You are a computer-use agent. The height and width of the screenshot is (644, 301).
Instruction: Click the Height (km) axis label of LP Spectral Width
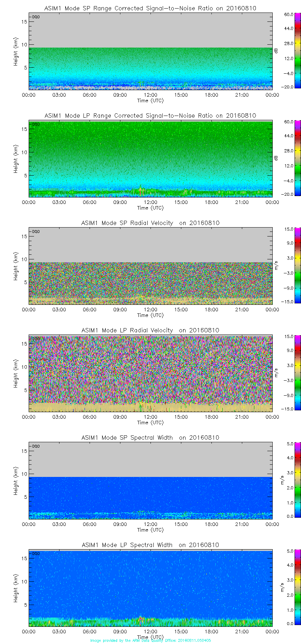(x=16, y=589)
